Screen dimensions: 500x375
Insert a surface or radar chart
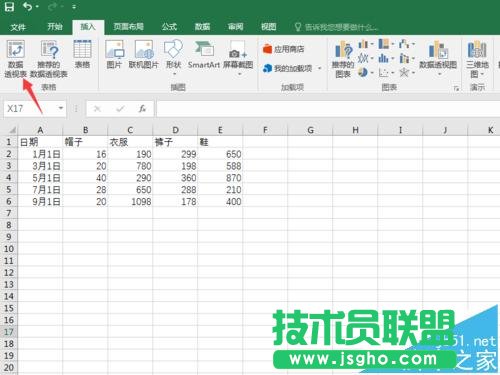click(407, 72)
